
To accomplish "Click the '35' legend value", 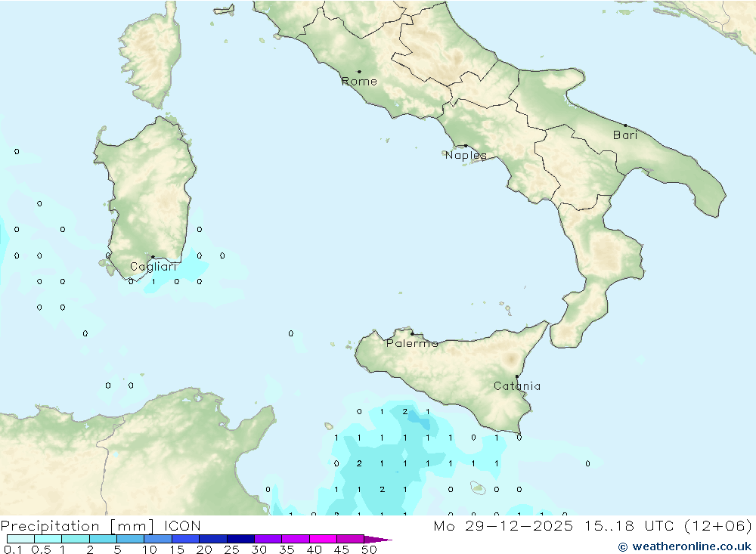I will click(x=287, y=549).
